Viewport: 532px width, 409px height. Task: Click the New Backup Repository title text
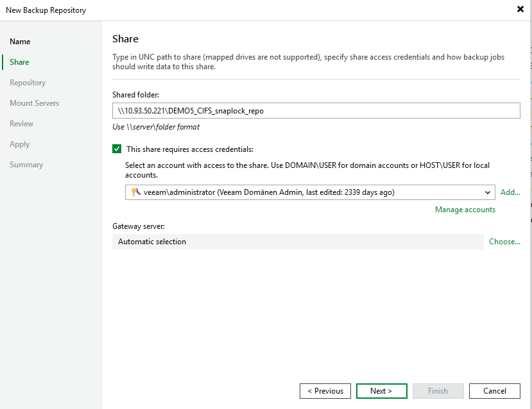[46, 10]
